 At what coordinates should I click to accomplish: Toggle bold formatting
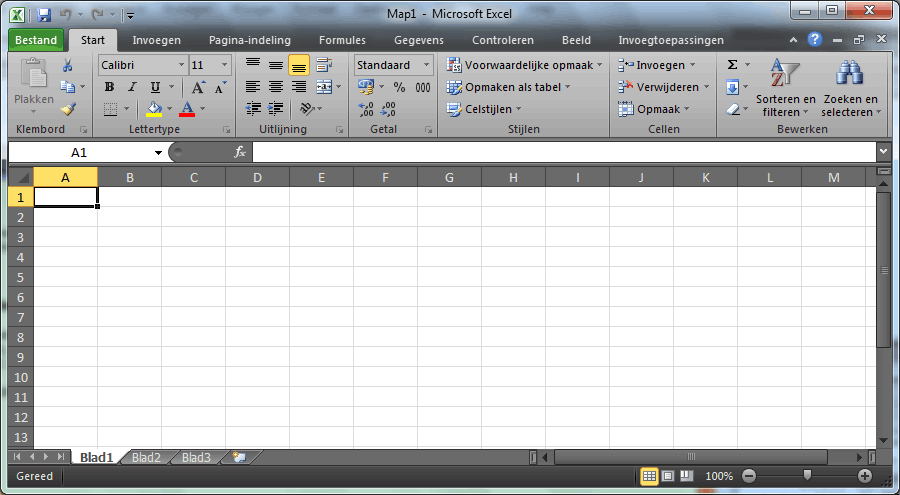pyautogui.click(x=109, y=87)
